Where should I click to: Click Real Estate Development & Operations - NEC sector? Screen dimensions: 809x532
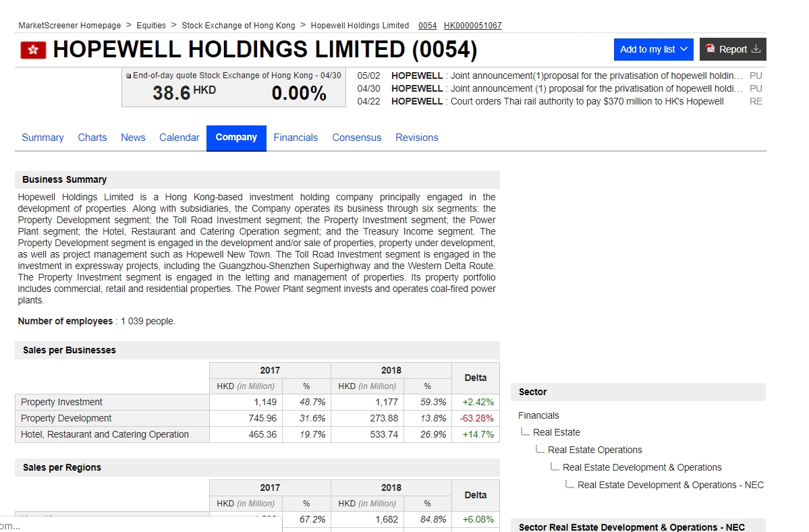pos(670,485)
